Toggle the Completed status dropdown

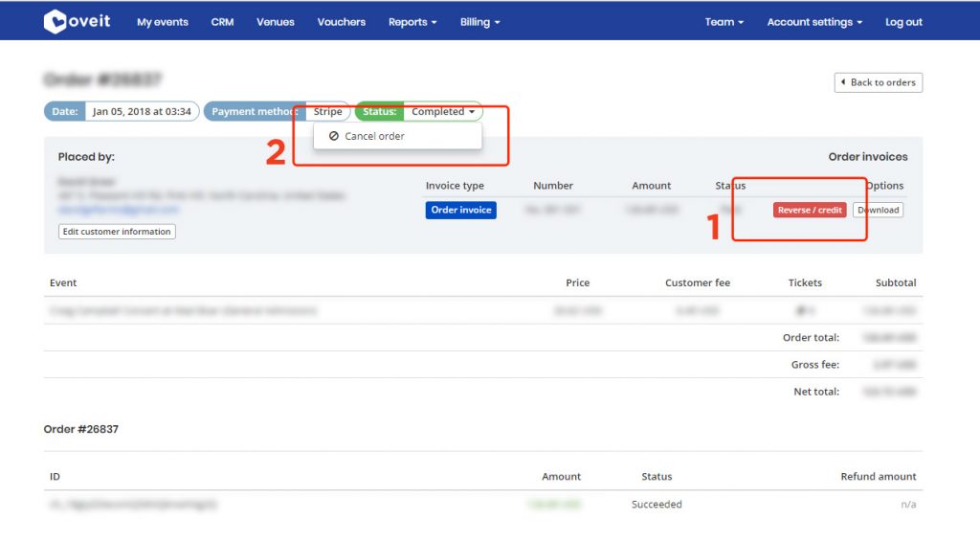click(443, 112)
